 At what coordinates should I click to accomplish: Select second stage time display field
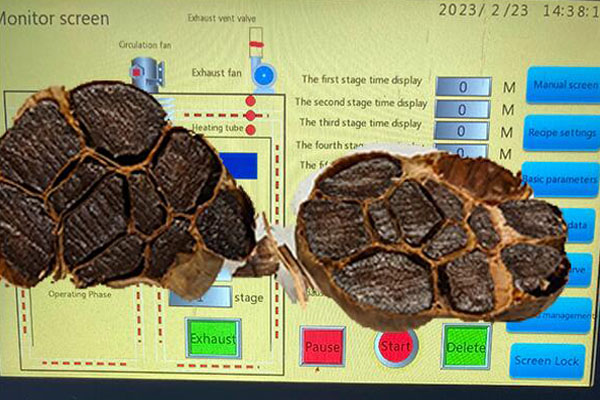(x=462, y=110)
